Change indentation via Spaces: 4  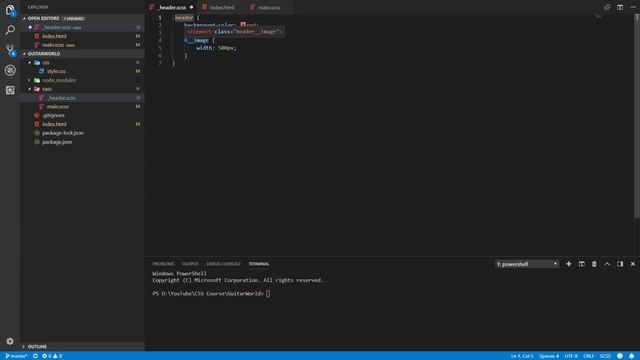(x=549, y=356)
